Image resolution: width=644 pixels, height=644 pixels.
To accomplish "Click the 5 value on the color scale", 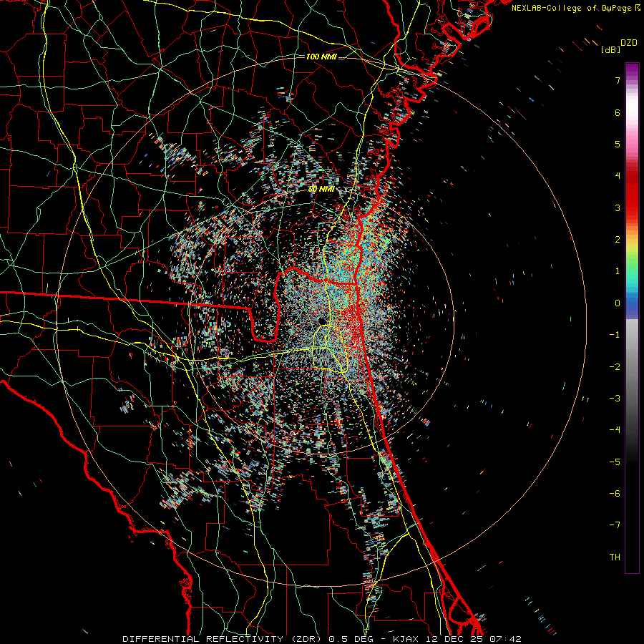I will pos(618,144).
